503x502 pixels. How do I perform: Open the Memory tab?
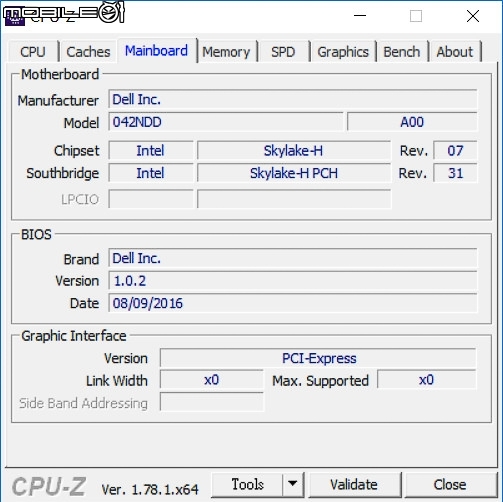point(226,52)
